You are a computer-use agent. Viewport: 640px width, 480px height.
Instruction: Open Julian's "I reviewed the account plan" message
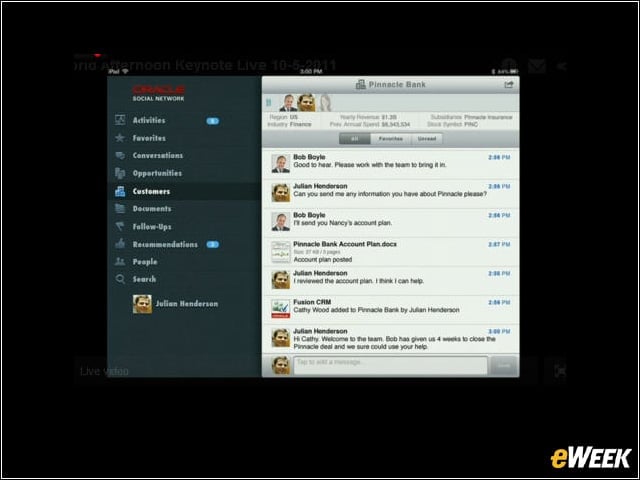click(391, 280)
